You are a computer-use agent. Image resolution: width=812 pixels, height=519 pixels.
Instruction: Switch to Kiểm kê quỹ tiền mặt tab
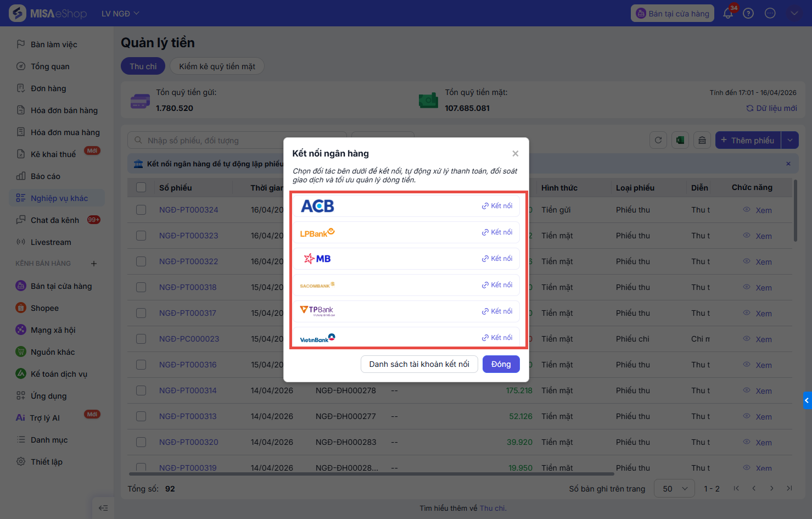(x=217, y=66)
